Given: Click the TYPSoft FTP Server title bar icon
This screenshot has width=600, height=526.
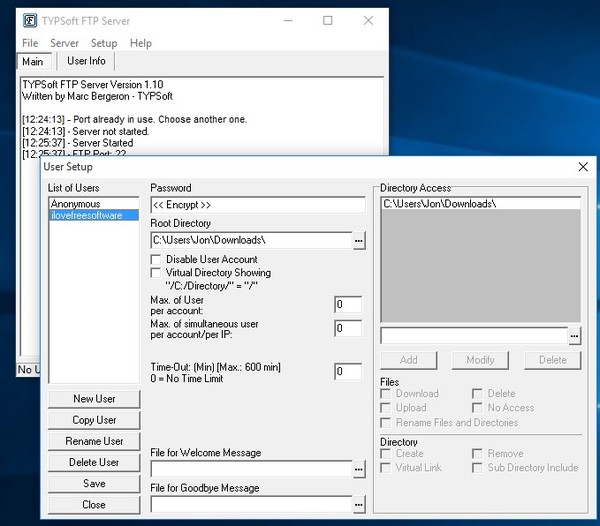Looking at the screenshot, I should tap(31, 20).
